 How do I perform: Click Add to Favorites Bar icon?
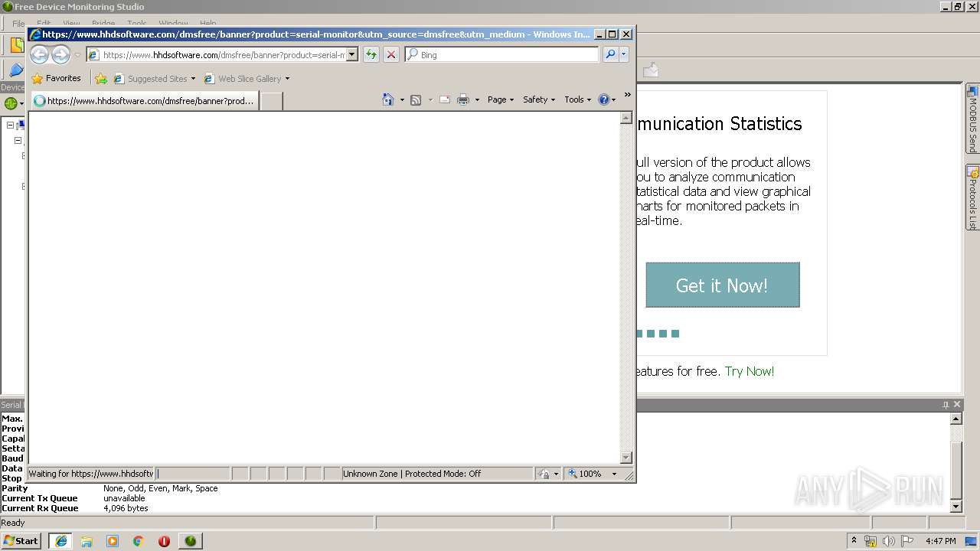(x=101, y=78)
